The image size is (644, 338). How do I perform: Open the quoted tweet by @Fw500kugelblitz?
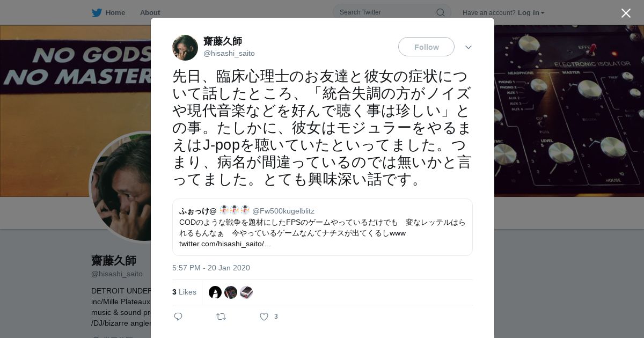tap(323, 227)
